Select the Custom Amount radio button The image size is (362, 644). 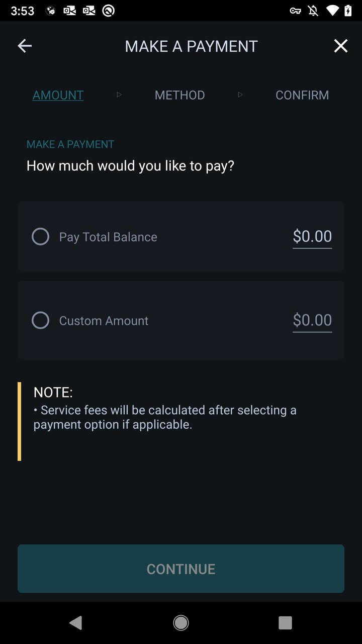(41, 320)
